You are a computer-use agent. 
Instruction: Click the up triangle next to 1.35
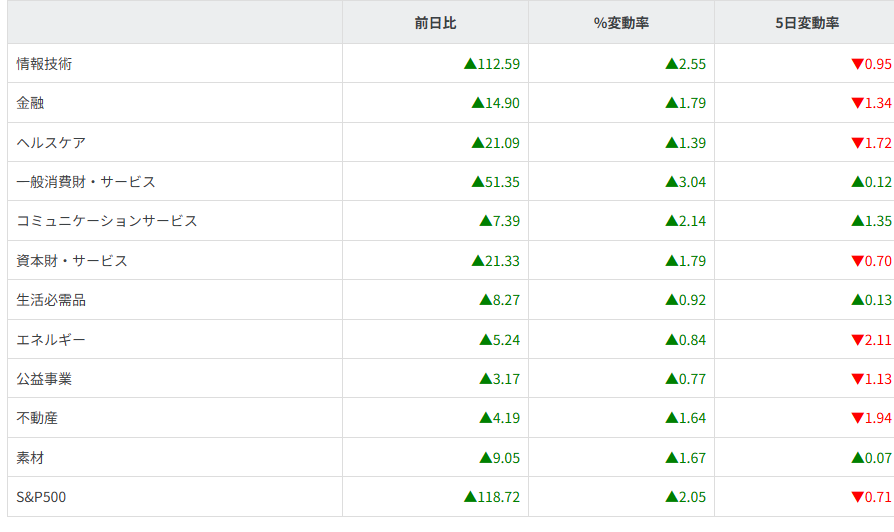tap(857, 221)
